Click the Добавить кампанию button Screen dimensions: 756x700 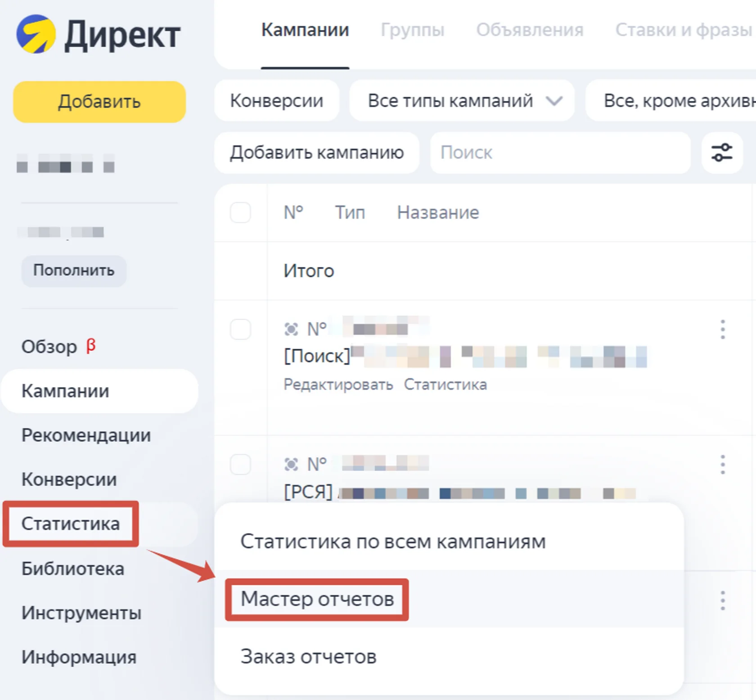317,153
